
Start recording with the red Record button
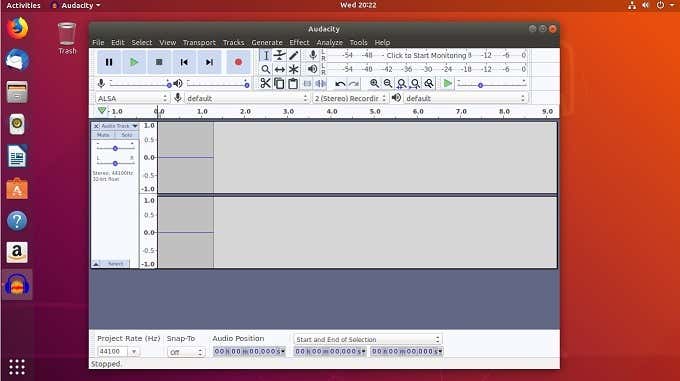pos(238,62)
